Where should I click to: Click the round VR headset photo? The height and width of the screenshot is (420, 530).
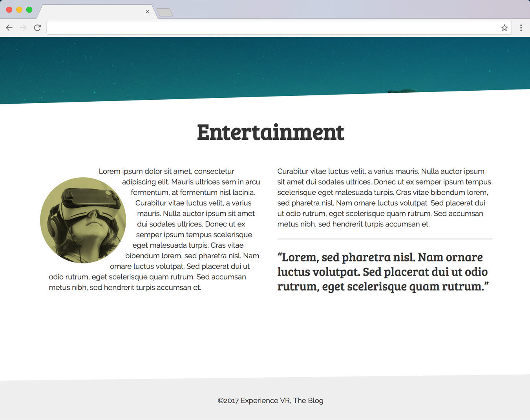click(x=83, y=220)
